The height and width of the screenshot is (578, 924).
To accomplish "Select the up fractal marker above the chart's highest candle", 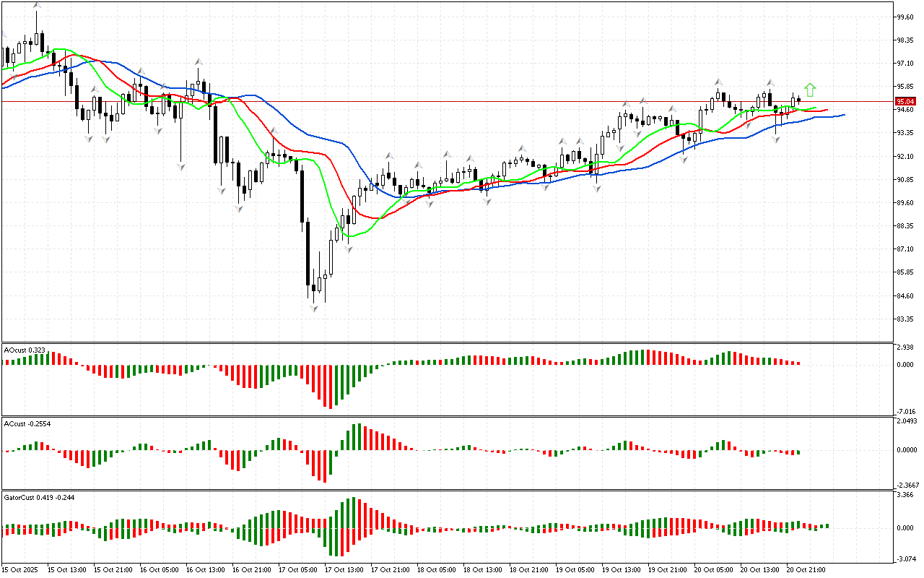I will coord(36,6).
